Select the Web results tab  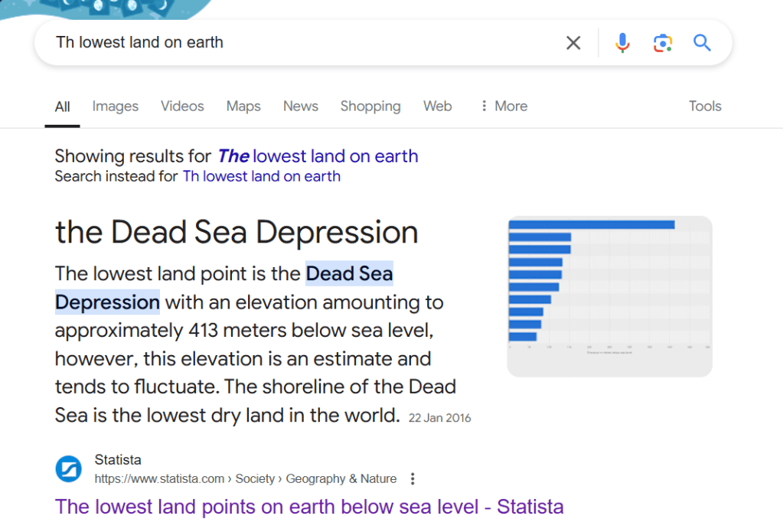click(437, 106)
